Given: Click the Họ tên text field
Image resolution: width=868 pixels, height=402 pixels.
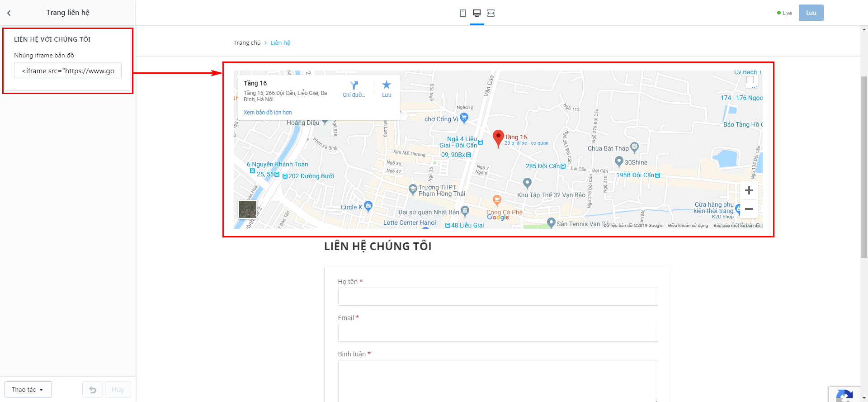Looking at the screenshot, I should [498, 297].
